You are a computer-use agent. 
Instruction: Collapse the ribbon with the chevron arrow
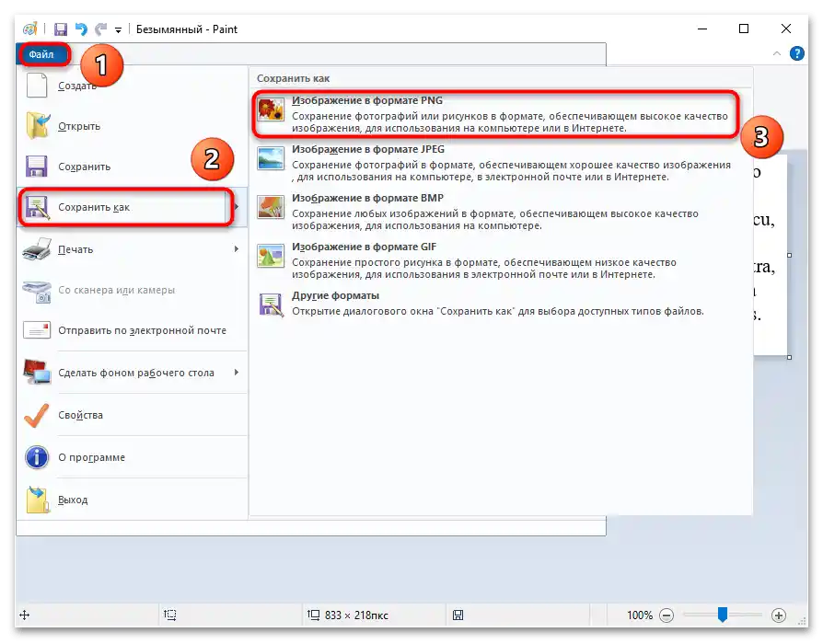(x=777, y=53)
